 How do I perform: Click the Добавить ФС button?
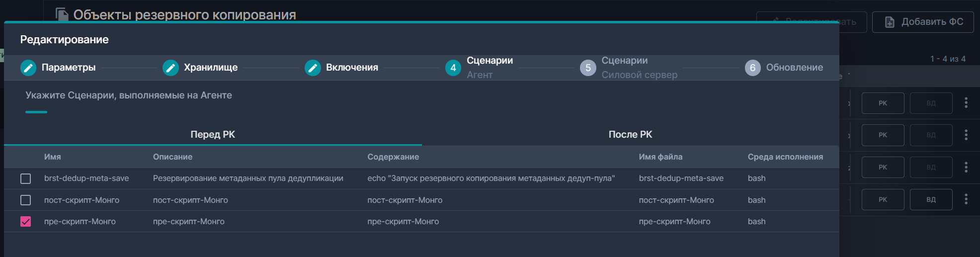(x=923, y=22)
